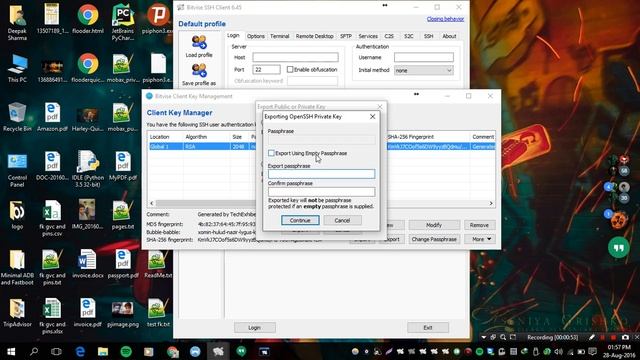Open Spotify from the taskbar
This screenshot has height=360, width=640.
coord(126,351)
